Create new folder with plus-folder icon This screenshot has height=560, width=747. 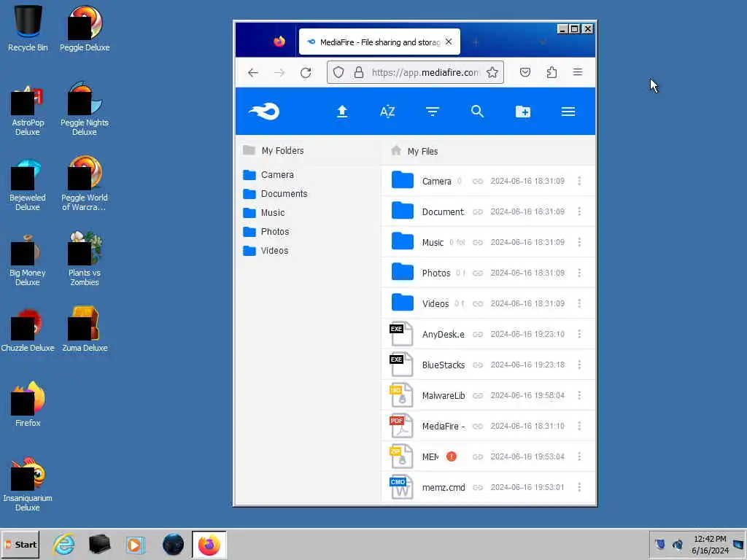tap(522, 112)
